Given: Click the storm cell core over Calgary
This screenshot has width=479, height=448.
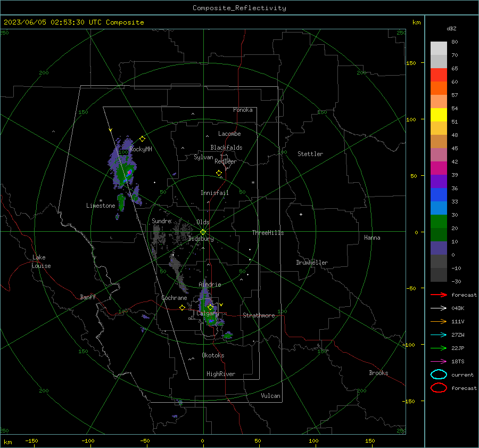Looking at the screenshot, I should pyautogui.click(x=211, y=321).
